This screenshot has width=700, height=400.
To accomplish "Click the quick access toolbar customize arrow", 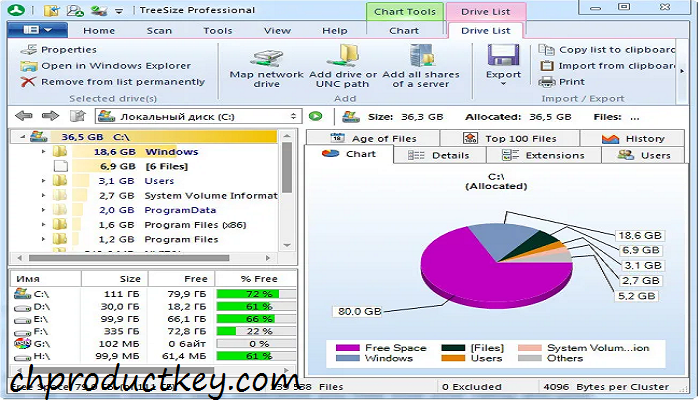I will (119, 11).
